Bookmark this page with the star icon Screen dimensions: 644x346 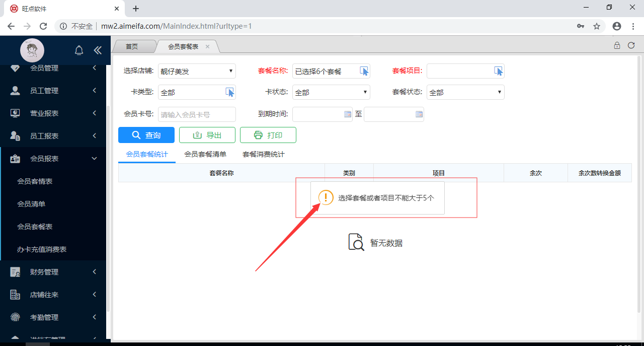(x=597, y=26)
